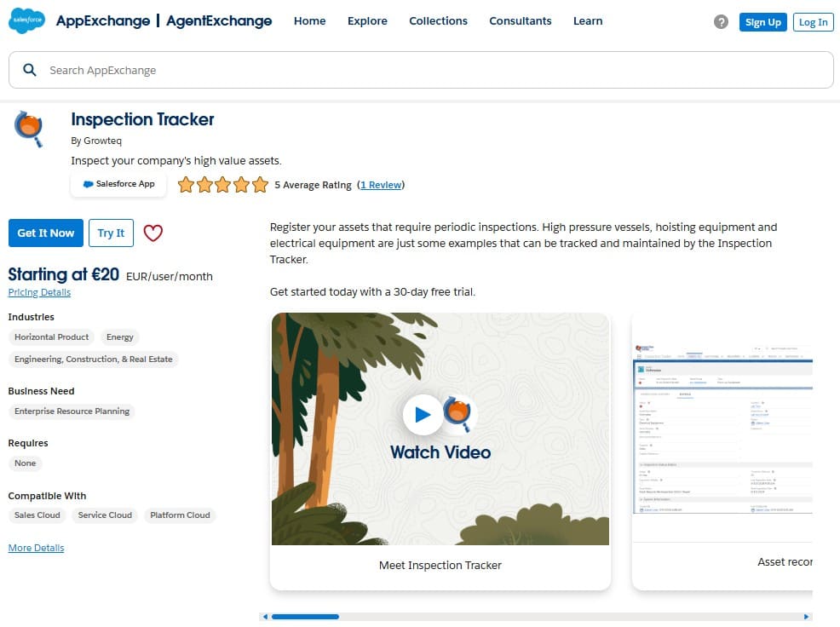Click the Starting at €20 price text
The height and width of the screenshot is (627, 840).
64,274
